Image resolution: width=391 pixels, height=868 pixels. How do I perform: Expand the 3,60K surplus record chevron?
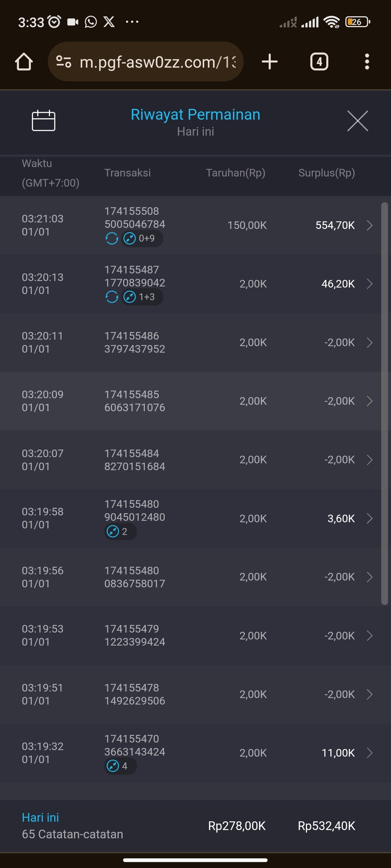(369, 518)
